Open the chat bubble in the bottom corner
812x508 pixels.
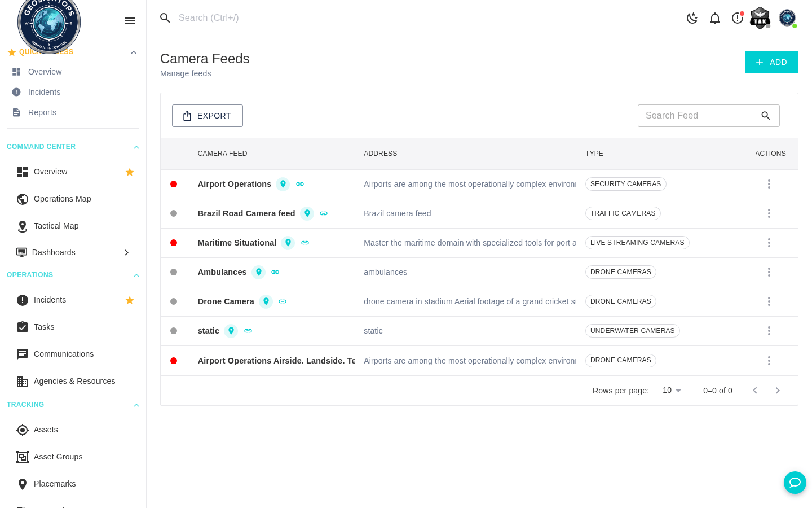pyautogui.click(x=795, y=483)
